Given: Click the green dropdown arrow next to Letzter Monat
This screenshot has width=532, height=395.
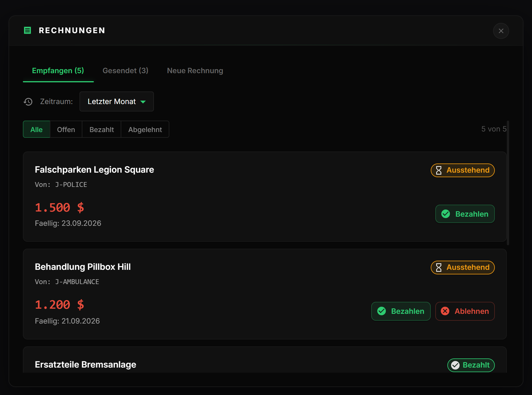Looking at the screenshot, I should 143,102.
